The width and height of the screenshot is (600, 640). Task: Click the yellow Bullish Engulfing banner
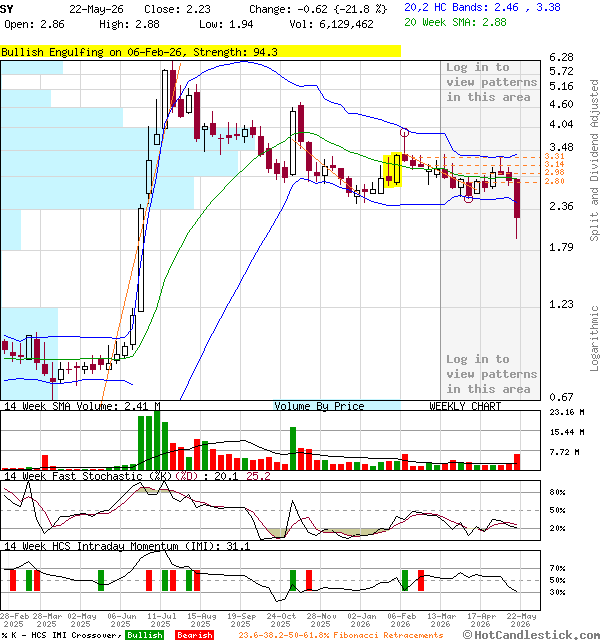click(x=200, y=52)
